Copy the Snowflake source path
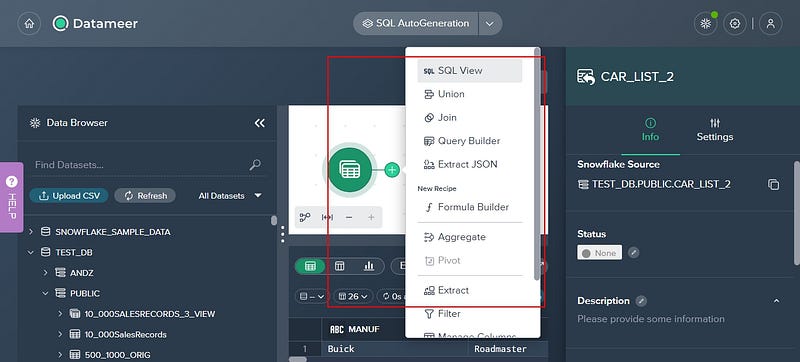Screen dimensions: 800x362 tap(773, 185)
